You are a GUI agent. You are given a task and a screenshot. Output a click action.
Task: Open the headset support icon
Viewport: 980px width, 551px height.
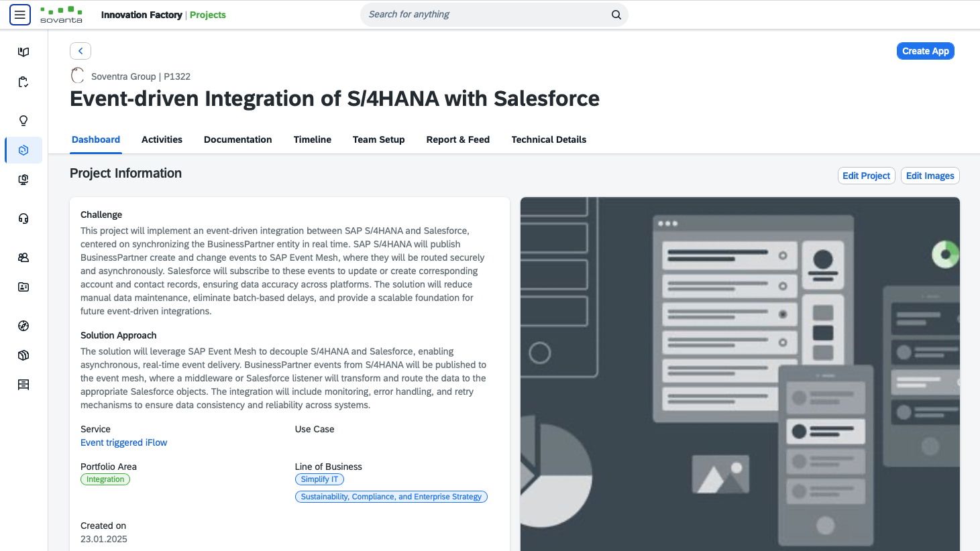(x=23, y=219)
